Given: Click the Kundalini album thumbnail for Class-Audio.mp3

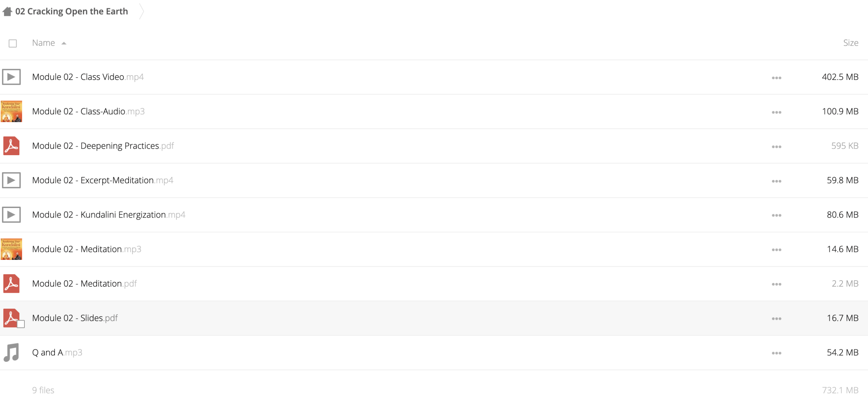Looking at the screenshot, I should coord(11,111).
